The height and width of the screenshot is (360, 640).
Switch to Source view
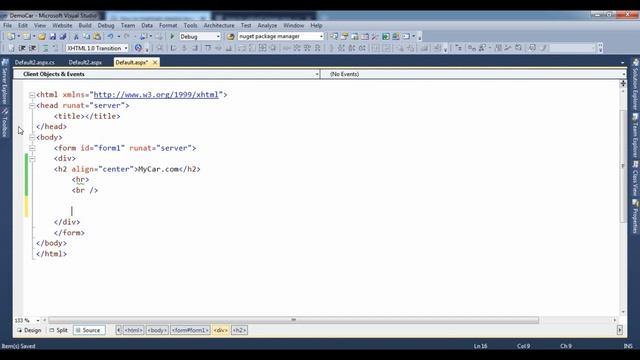88,330
